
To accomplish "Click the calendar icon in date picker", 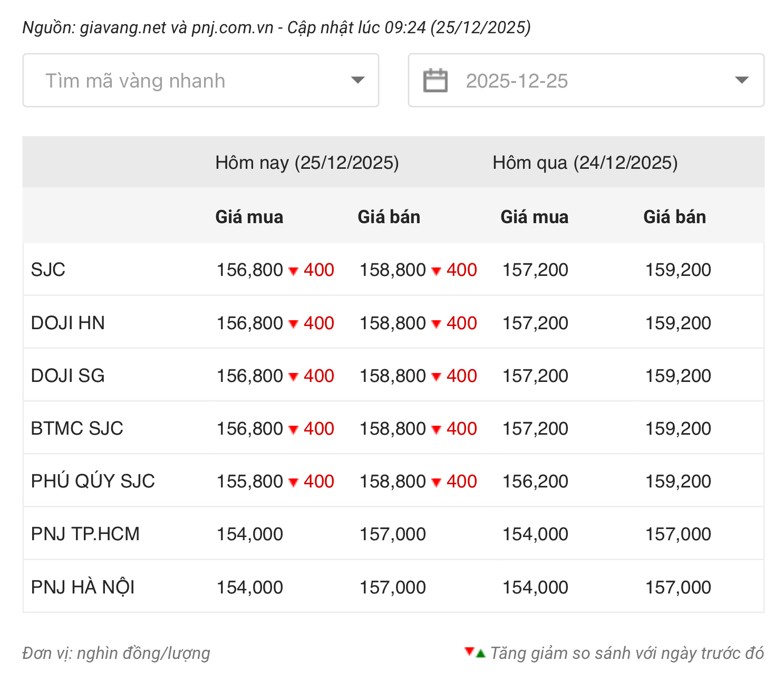I will [x=435, y=81].
